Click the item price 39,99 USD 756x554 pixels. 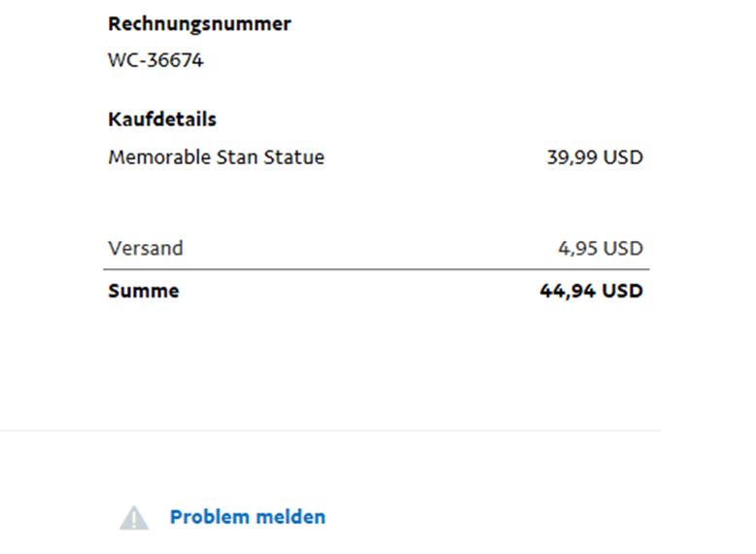click(594, 157)
